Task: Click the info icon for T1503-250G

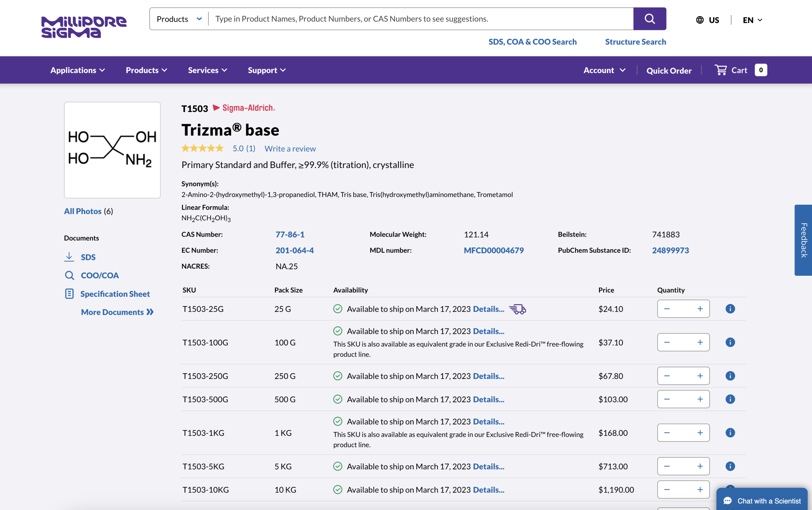Action: click(730, 376)
